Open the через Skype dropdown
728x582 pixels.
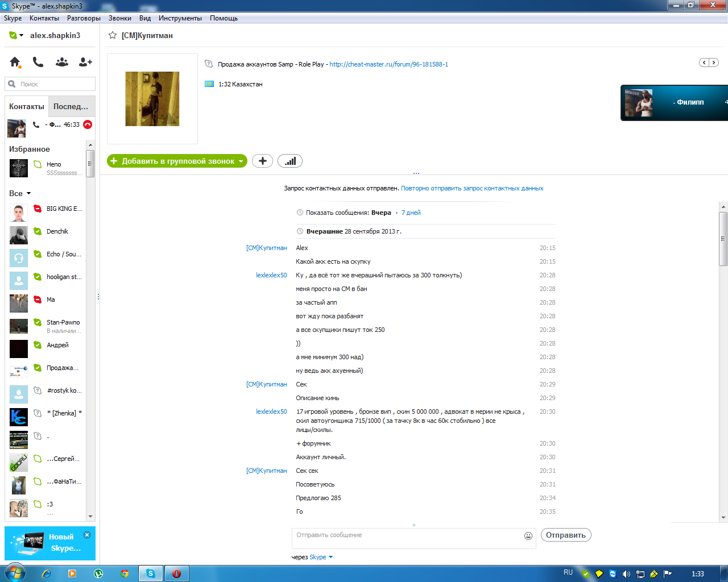321,557
